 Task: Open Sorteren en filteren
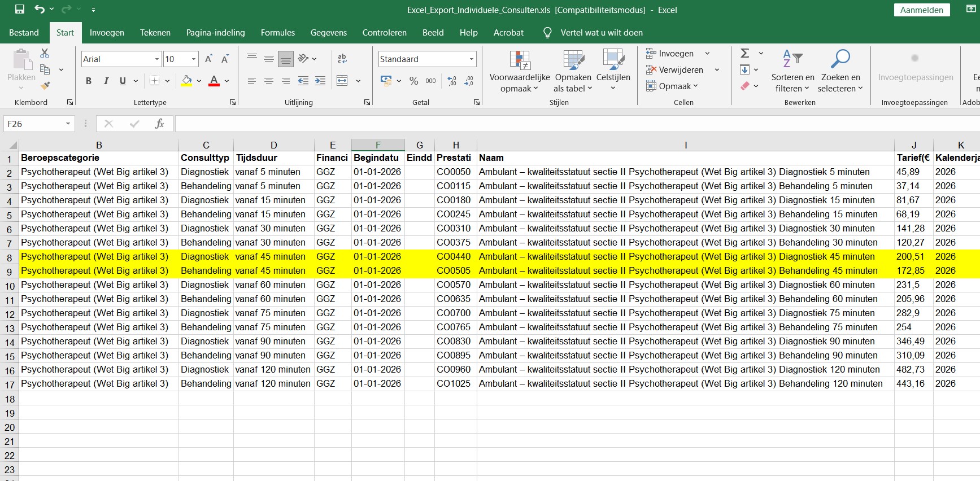792,71
